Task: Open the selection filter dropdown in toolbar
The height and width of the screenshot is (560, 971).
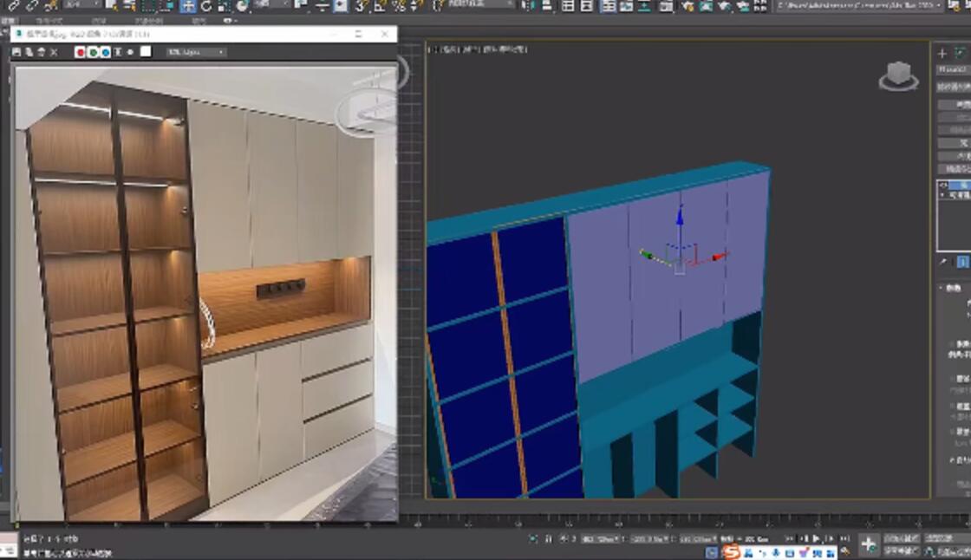Action: tap(82, 6)
